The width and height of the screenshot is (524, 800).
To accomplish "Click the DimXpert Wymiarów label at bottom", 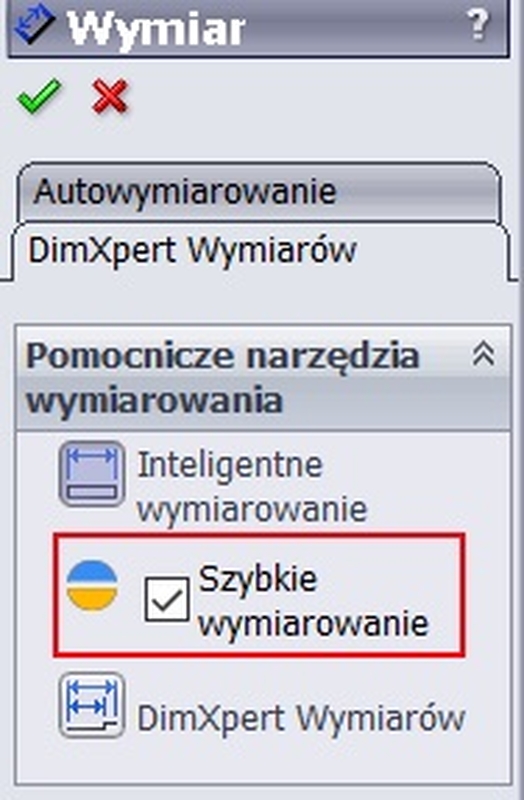I will (301, 718).
